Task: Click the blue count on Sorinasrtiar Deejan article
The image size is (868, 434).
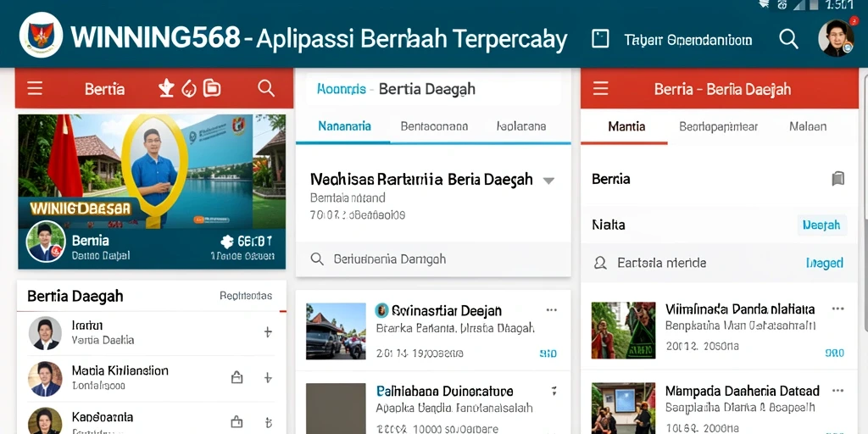Action: coord(548,353)
